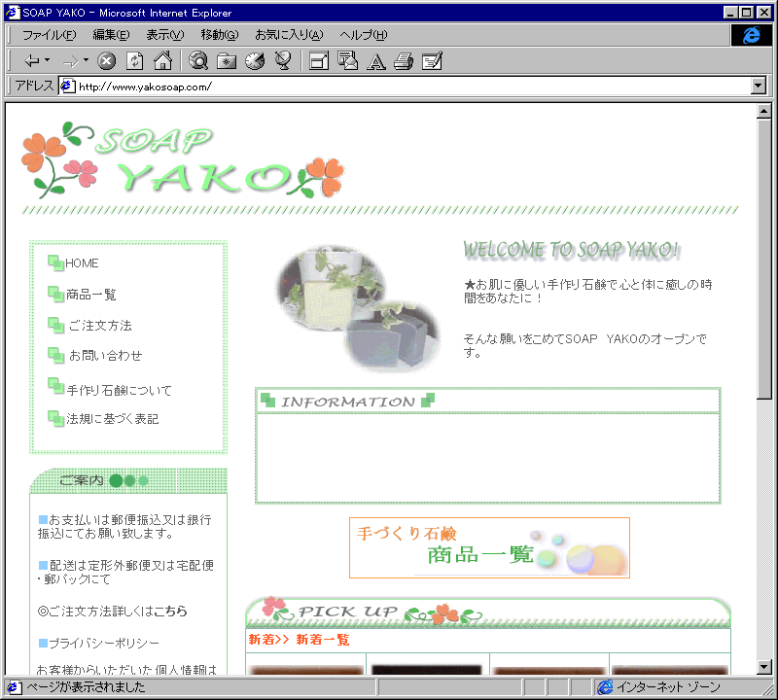Click the アドレス address bar label
This screenshot has height=700, width=778.
(x=34, y=86)
